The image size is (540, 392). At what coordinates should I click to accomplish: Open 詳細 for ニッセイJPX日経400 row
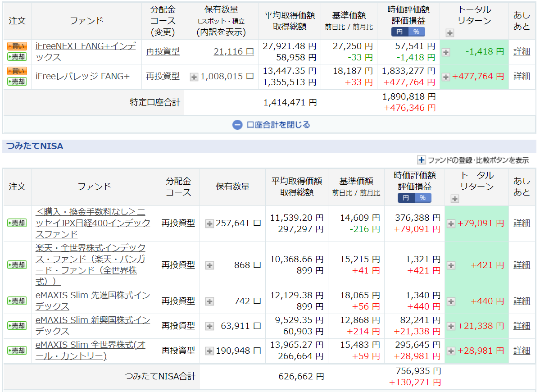click(x=522, y=223)
